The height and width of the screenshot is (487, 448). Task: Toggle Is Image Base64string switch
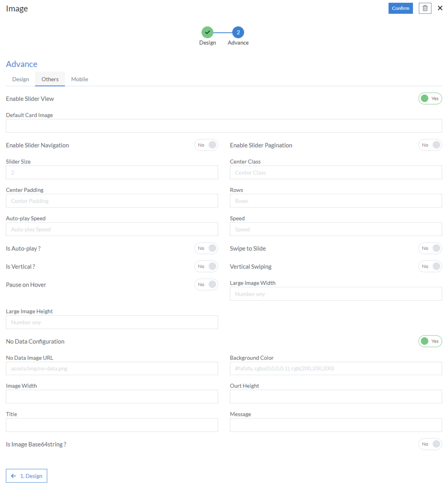430,444
